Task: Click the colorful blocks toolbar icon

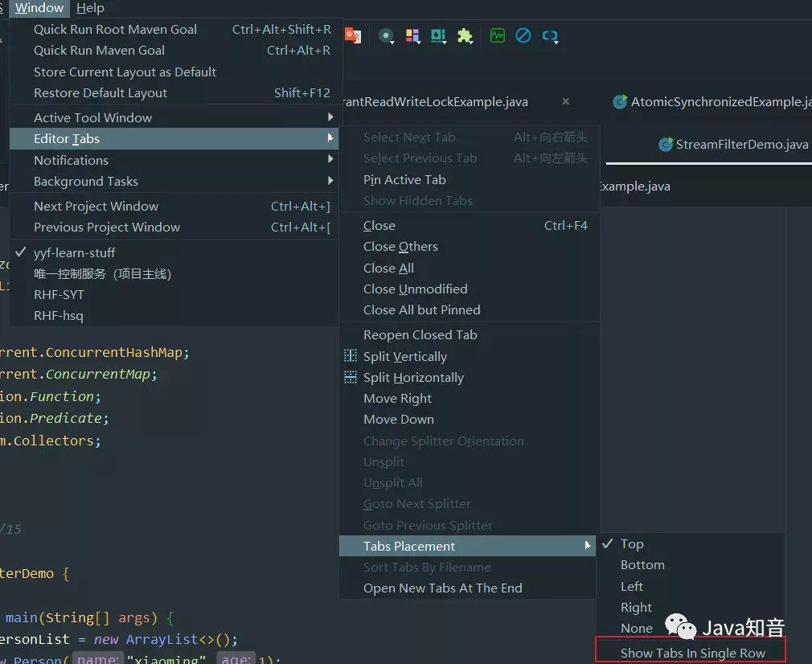Action: [412, 35]
